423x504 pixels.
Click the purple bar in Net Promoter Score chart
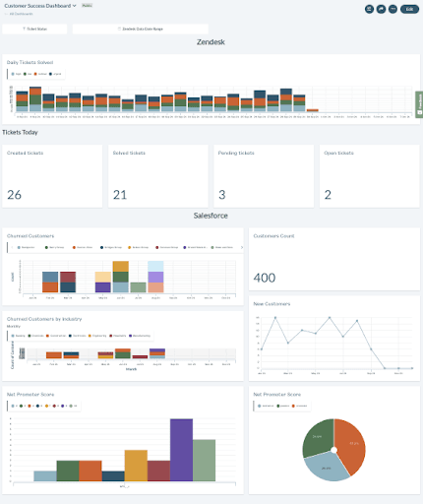tap(181, 450)
